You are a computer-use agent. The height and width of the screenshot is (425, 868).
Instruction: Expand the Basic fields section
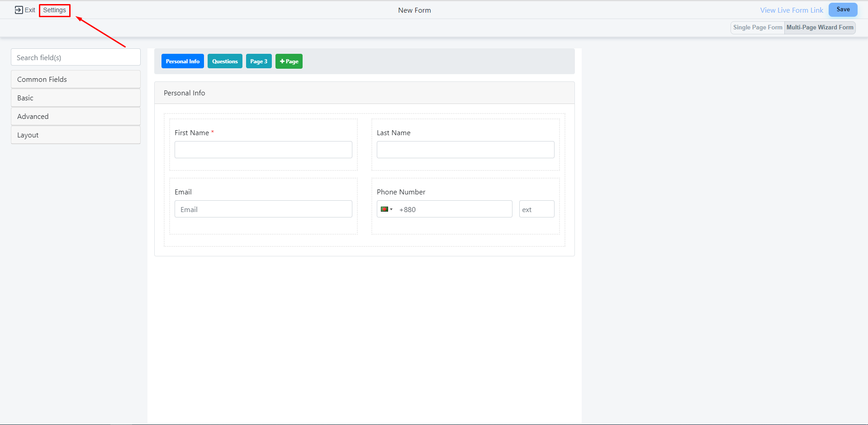(x=76, y=98)
